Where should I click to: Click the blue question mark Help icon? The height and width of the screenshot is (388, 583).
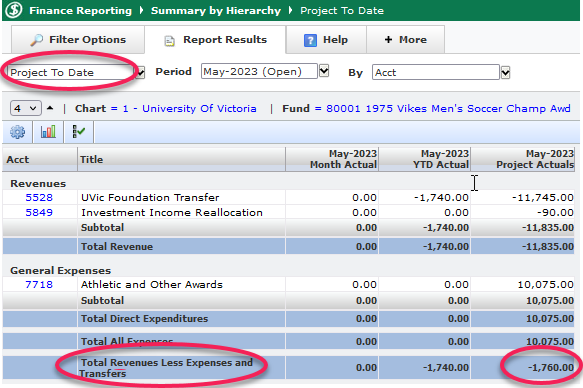(x=310, y=40)
